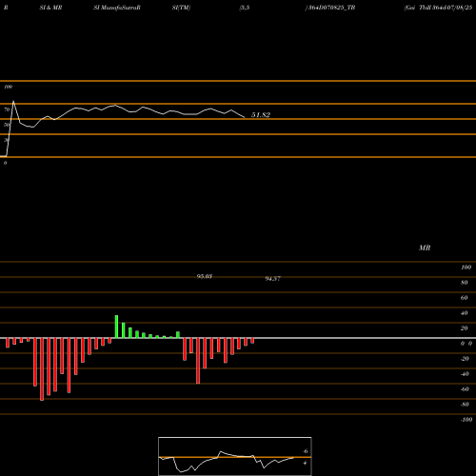Click the 20 label on MR axis

pyautogui.click(x=465, y=328)
